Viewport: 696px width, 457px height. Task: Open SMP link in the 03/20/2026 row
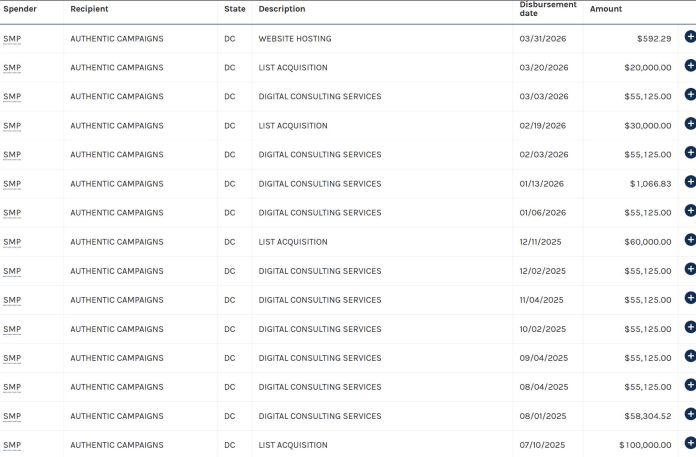[12, 68]
